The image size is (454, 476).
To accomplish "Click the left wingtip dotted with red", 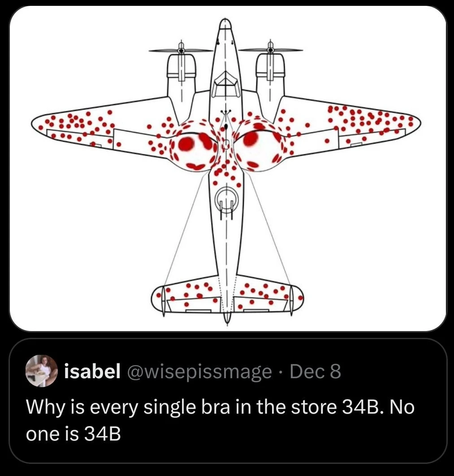I will (x=54, y=122).
